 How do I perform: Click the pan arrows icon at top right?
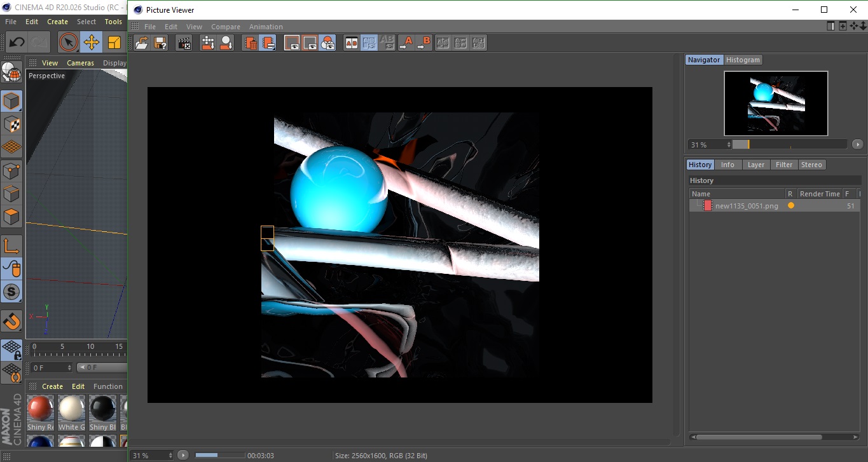pos(853,26)
